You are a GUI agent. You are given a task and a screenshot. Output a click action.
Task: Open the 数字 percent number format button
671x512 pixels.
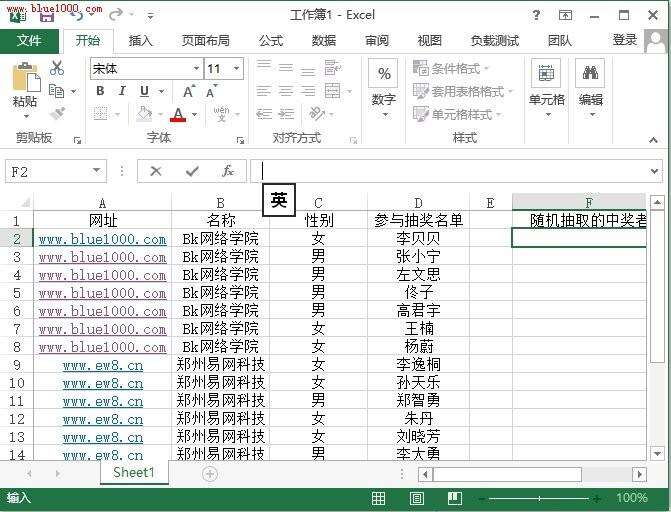pos(383,88)
